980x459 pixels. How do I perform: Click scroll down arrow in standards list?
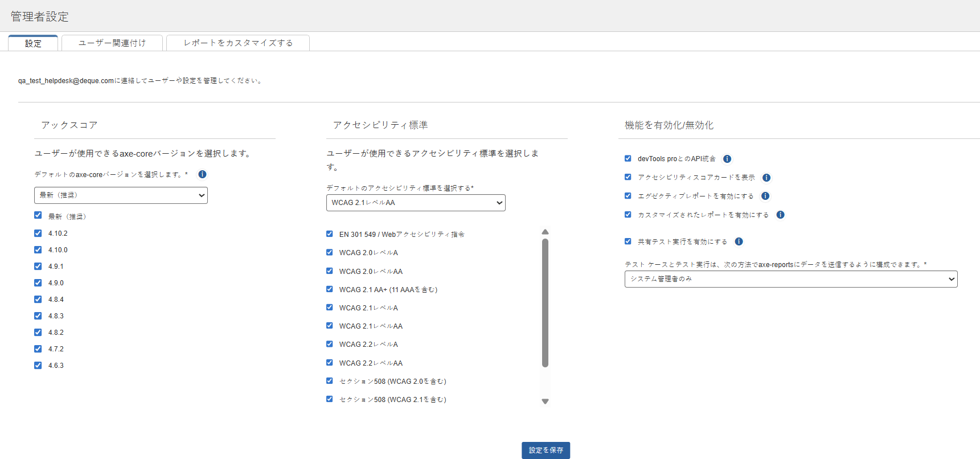pos(545,401)
